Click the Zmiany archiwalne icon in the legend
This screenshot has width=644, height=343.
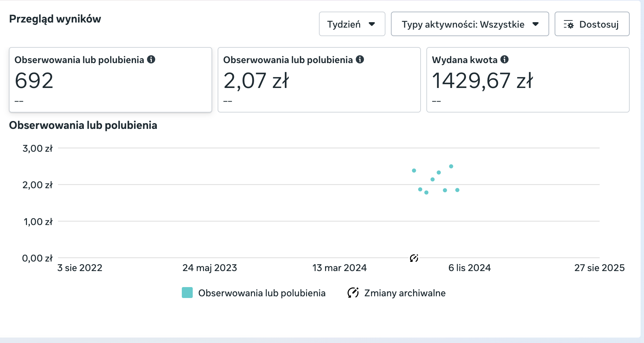tap(352, 293)
